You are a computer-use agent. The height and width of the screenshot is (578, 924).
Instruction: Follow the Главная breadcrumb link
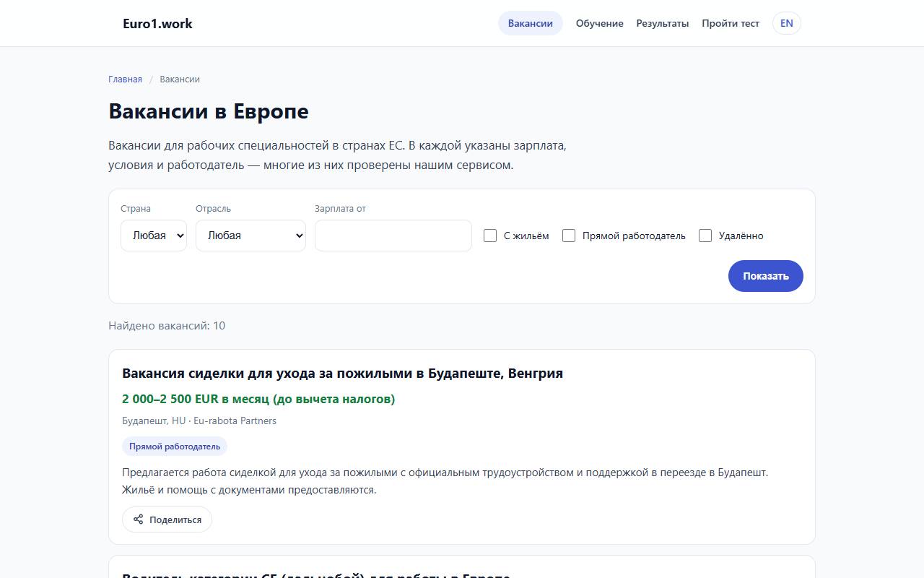pos(125,79)
